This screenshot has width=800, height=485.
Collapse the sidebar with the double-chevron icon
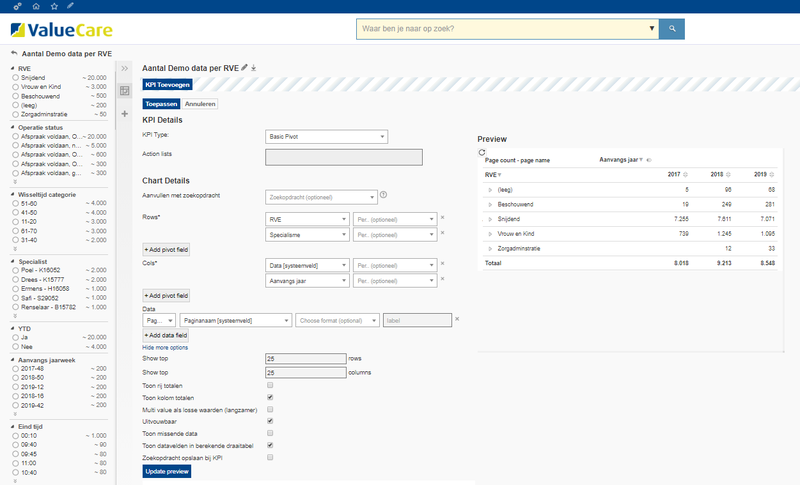click(x=125, y=68)
